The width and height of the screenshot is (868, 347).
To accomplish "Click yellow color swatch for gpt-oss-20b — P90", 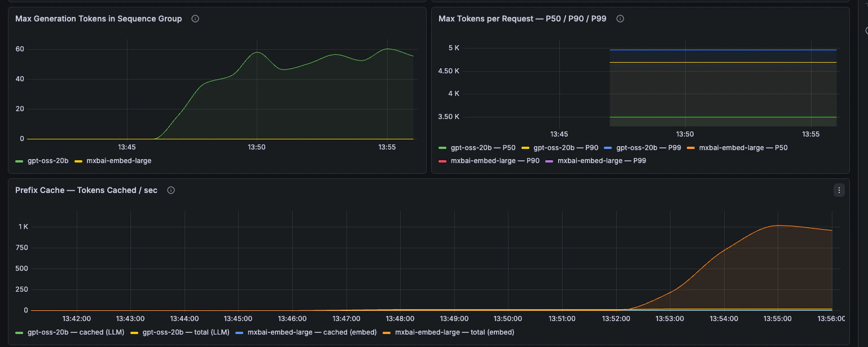I will pos(525,148).
